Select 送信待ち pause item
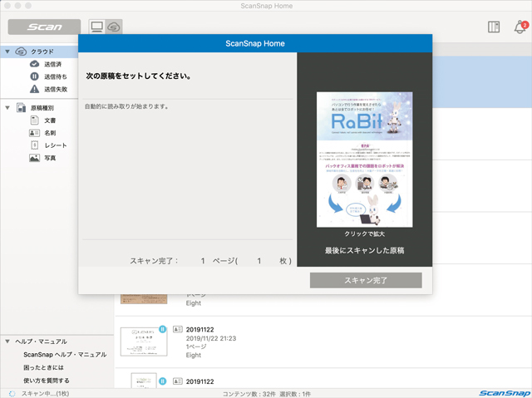 tap(55, 76)
